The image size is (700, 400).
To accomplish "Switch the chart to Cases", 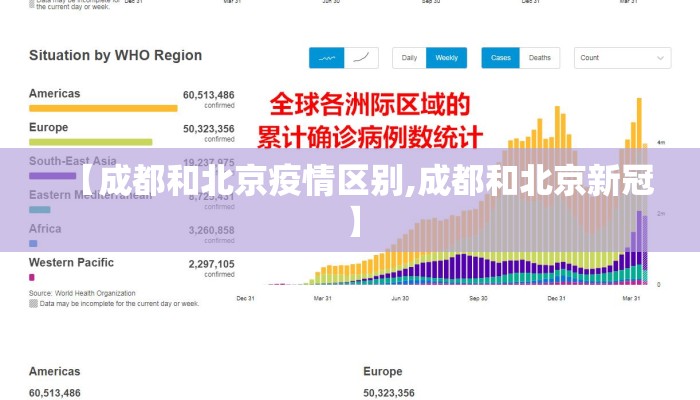I will tap(500, 58).
